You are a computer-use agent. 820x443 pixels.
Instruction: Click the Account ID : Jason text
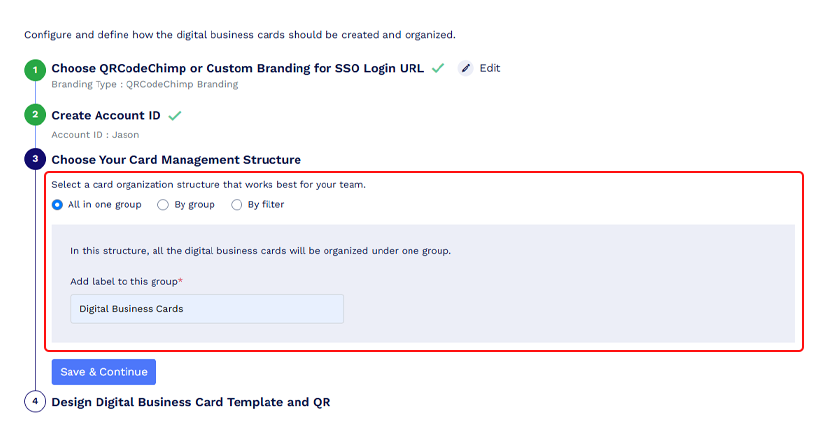[x=95, y=135]
